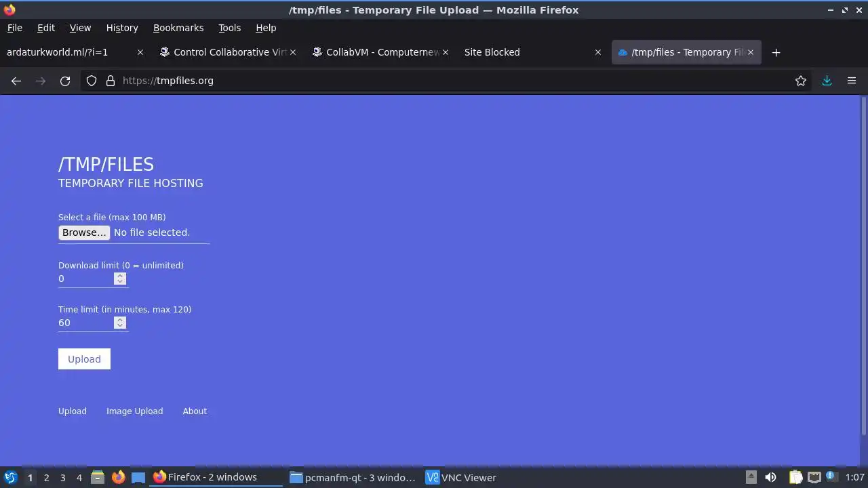Image resolution: width=868 pixels, height=488 pixels.
Task: Open the Firefox downloads panel
Action: coord(827,81)
